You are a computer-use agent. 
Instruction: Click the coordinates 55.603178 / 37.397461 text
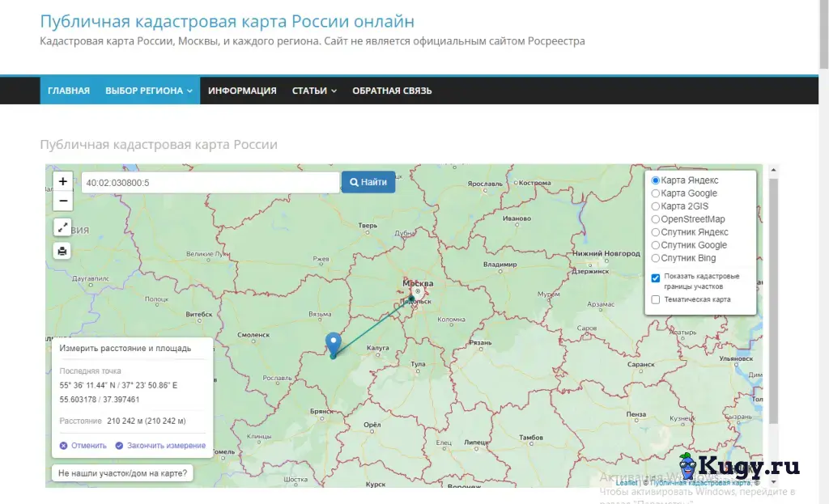point(100,400)
